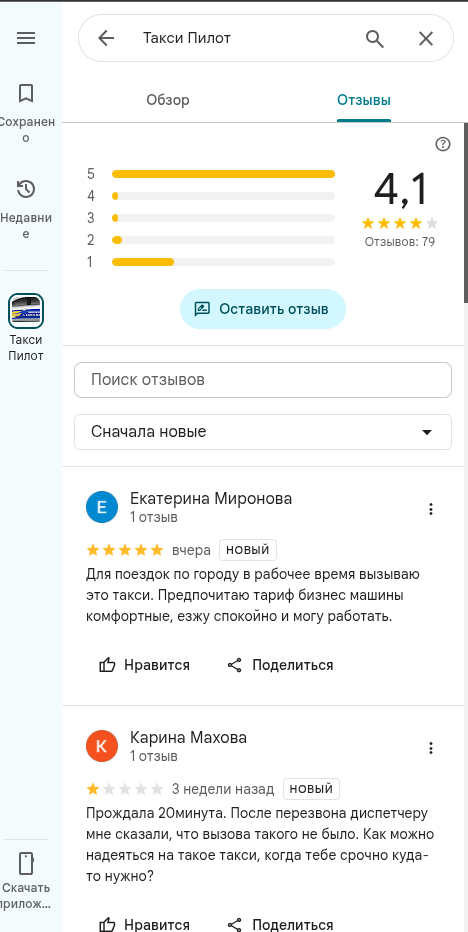Click the Такси Пилот search text box
This screenshot has height=932, width=468.
pos(238,39)
